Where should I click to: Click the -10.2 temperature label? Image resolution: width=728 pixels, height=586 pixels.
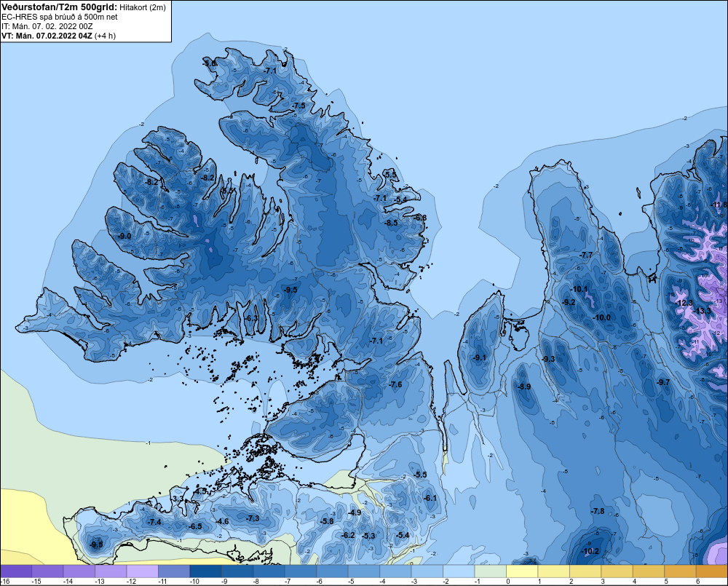(x=590, y=552)
